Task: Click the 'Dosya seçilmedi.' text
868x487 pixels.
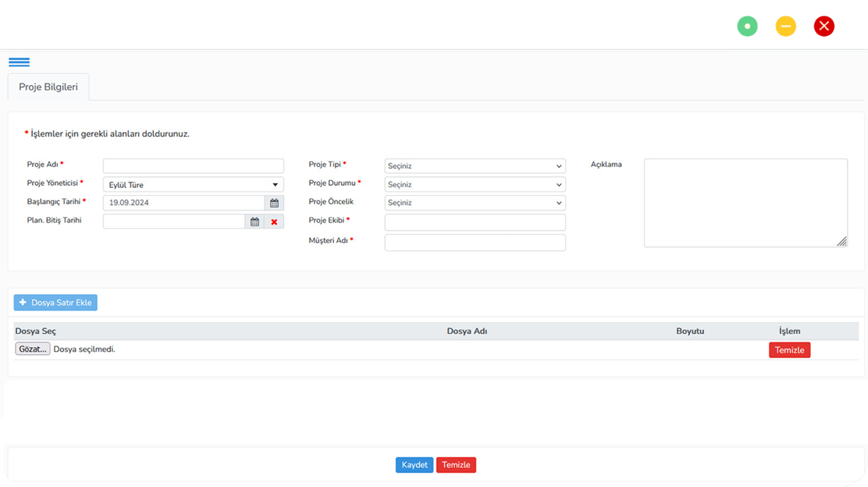Action: tap(84, 349)
